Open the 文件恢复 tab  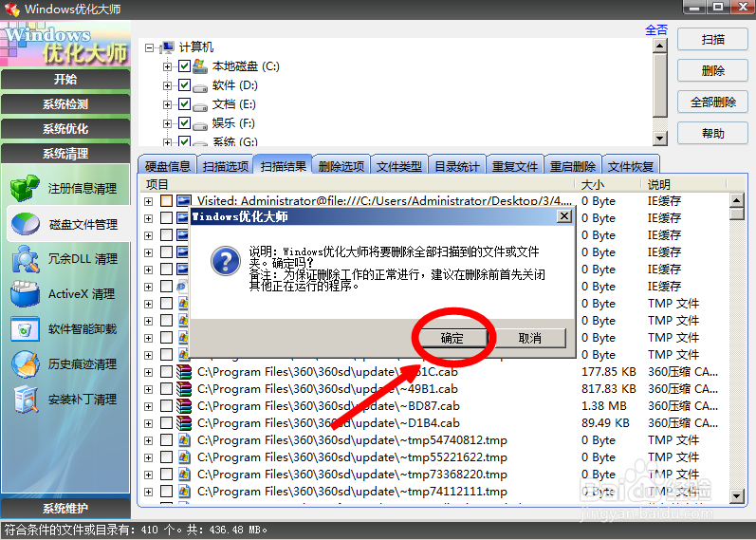pyautogui.click(x=630, y=166)
